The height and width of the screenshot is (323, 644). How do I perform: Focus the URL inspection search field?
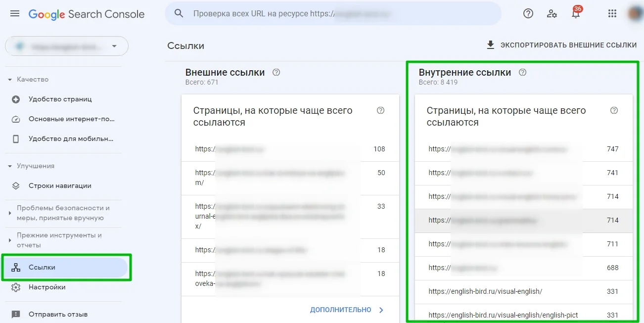click(x=333, y=14)
